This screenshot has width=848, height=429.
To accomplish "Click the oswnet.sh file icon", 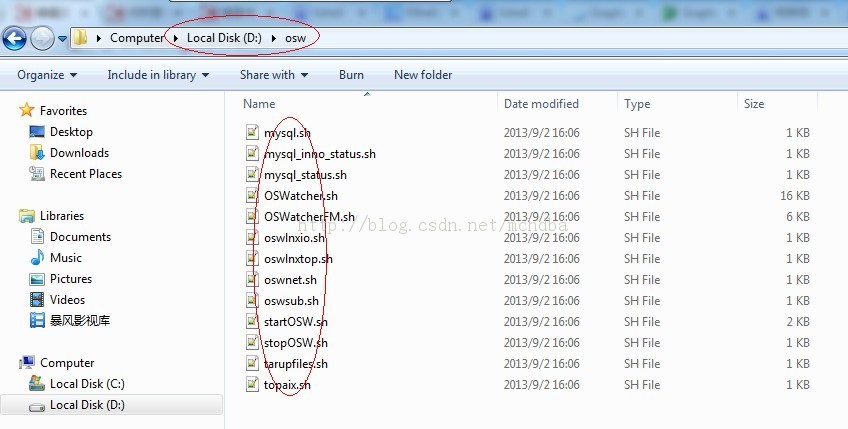I will (x=252, y=279).
